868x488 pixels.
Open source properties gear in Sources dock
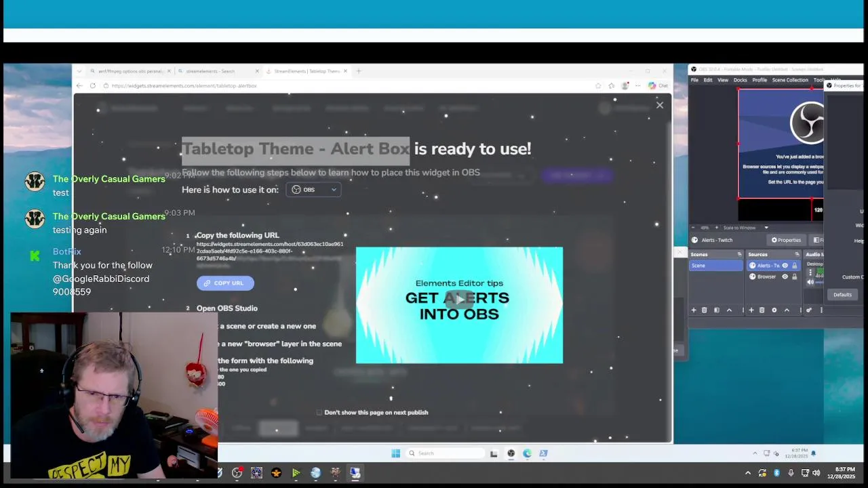point(774,310)
